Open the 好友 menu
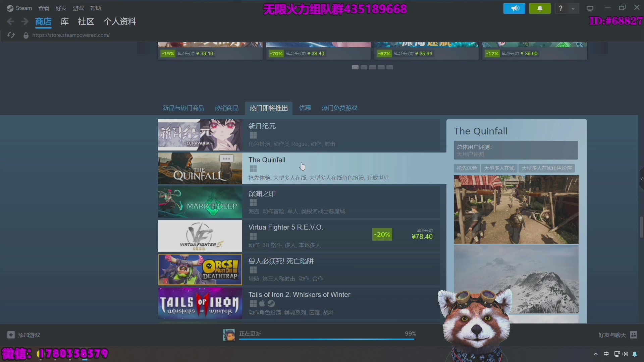644x362 pixels. 61,8
